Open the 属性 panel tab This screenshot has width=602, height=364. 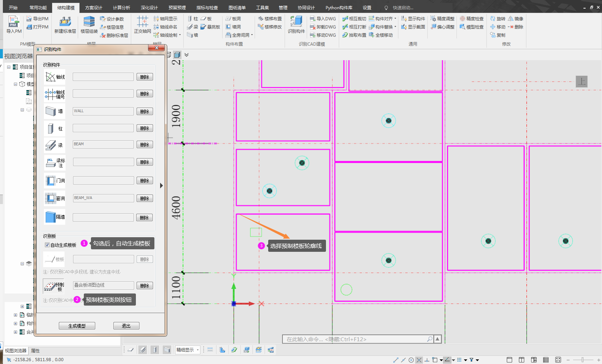(35, 351)
